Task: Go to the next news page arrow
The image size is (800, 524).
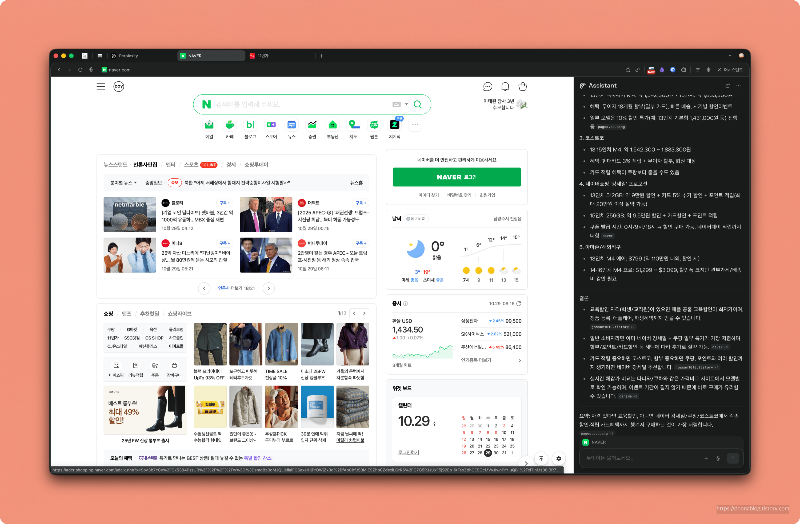Action: [269, 288]
